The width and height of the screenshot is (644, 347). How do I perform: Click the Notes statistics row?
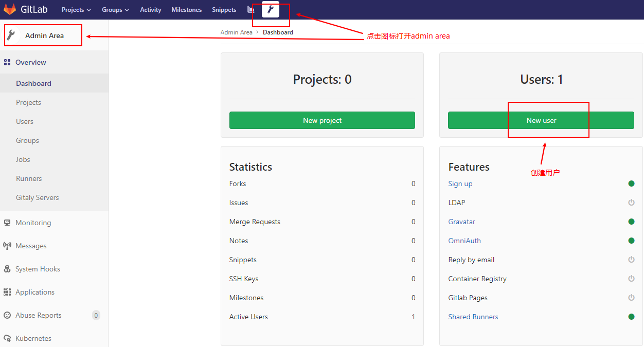(x=322, y=241)
